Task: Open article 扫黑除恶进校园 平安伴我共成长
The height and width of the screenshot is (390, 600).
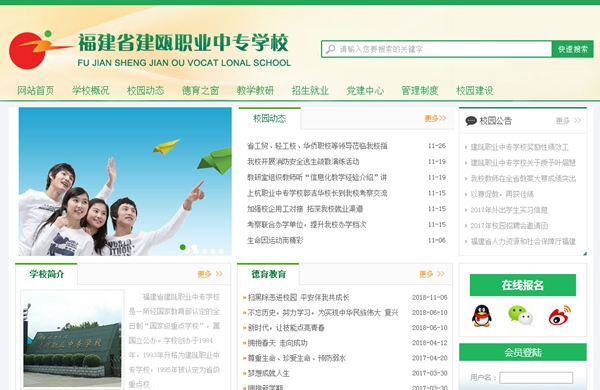Action: (298, 297)
